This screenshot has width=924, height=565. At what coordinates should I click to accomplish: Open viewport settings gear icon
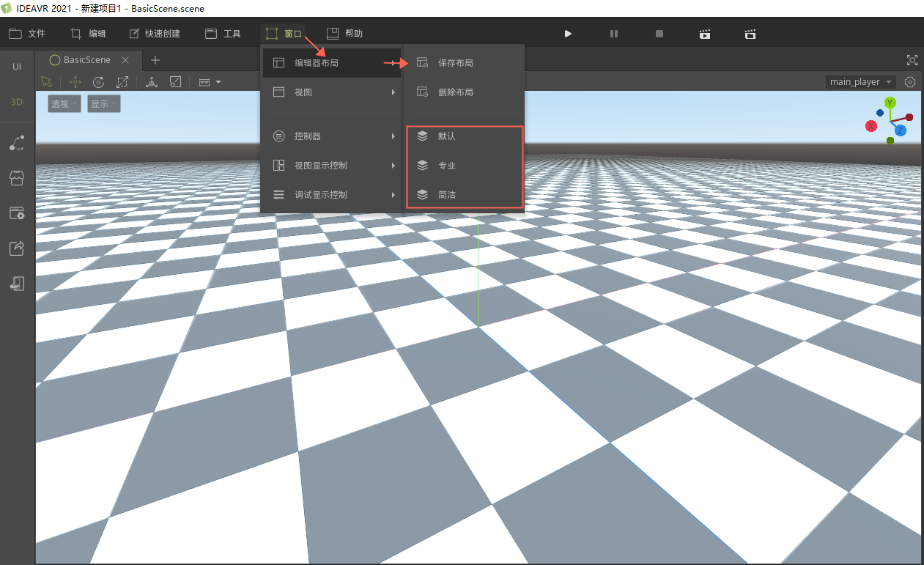coord(910,82)
